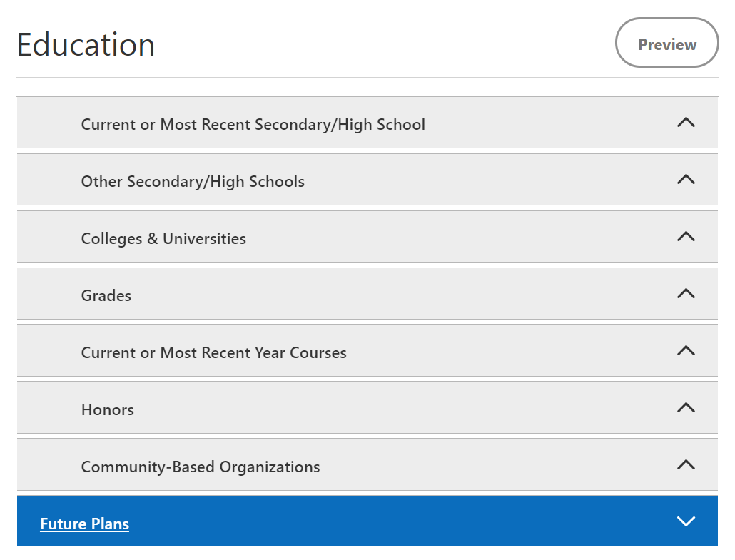Click the Grades section chevron icon
The height and width of the screenshot is (560, 735).
tap(686, 294)
